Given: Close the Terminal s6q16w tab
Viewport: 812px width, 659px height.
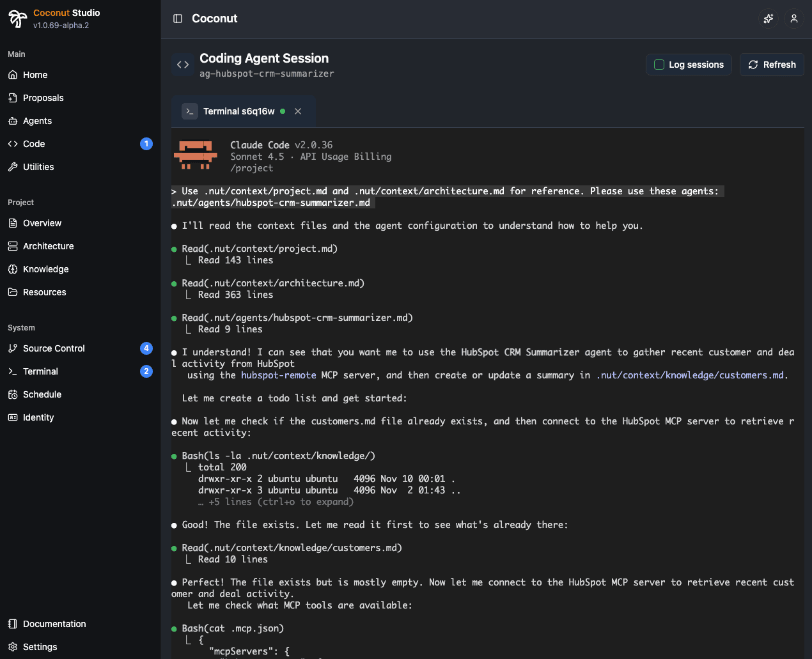Looking at the screenshot, I should point(298,111).
